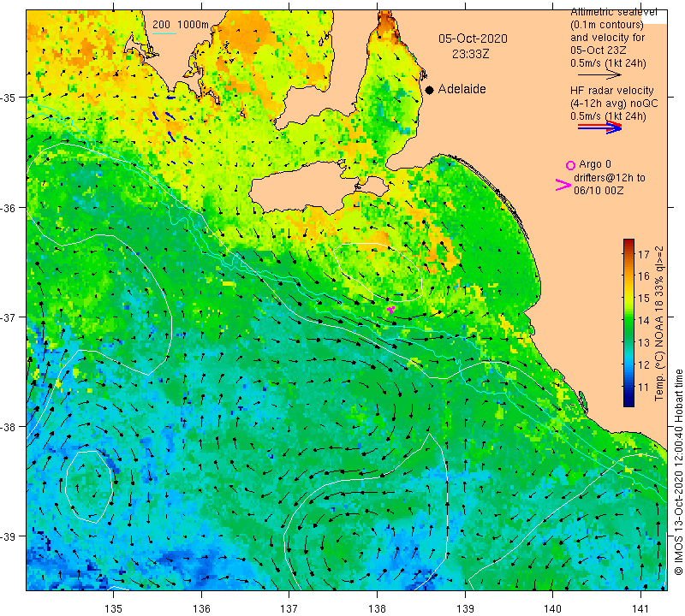Click the '200 1000m' depth contour label
The image size is (685, 616).
[181, 25]
